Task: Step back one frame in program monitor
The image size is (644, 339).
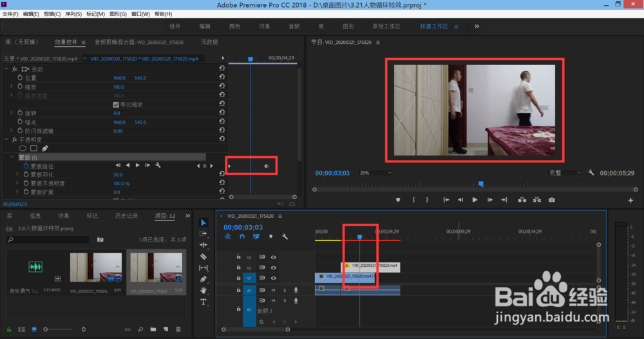Action: tap(460, 200)
